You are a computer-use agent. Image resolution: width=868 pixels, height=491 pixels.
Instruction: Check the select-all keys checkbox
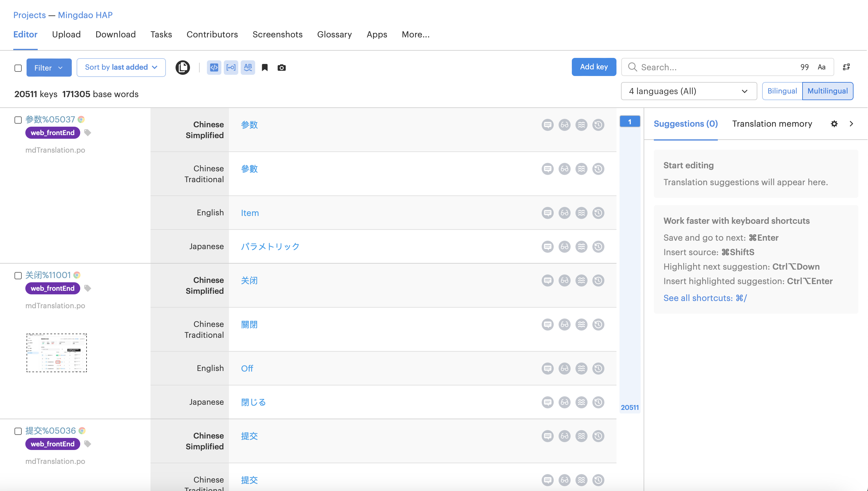(18, 68)
